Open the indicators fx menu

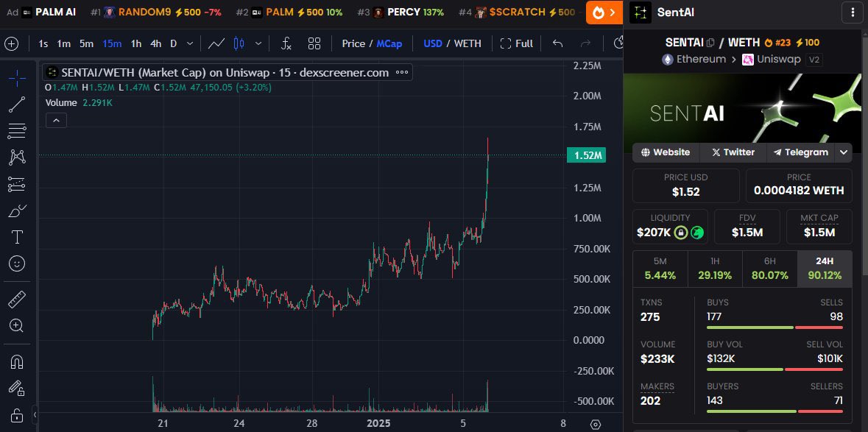pyautogui.click(x=286, y=43)
